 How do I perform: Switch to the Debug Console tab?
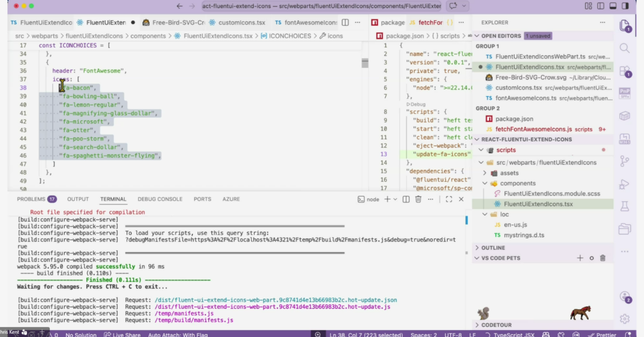click(x=160, y=199)
